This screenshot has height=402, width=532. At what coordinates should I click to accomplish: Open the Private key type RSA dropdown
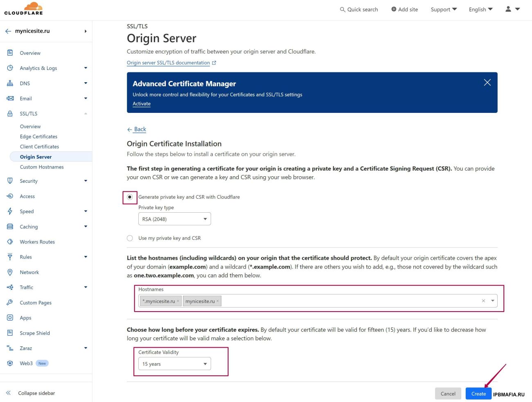(x=175, y=219)
